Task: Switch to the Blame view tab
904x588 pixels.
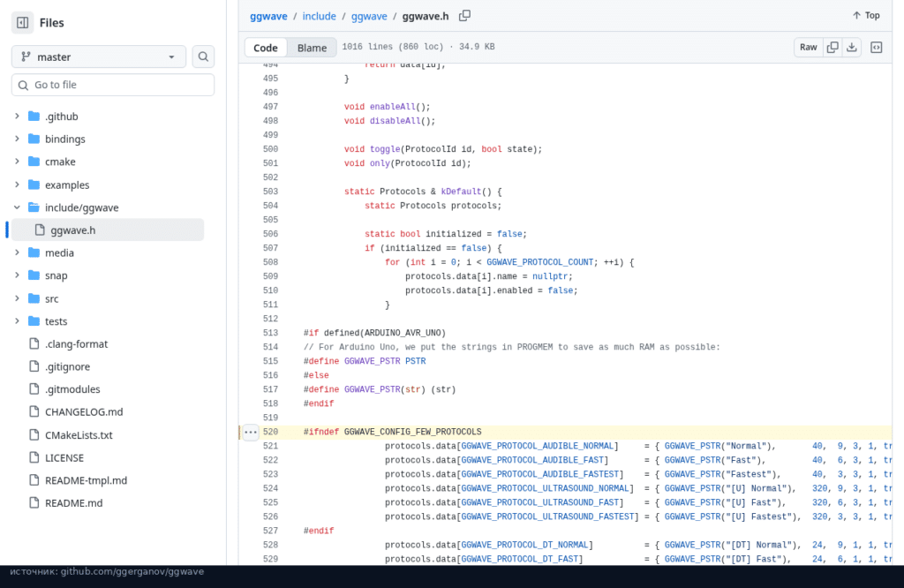Action: point(312,48)
